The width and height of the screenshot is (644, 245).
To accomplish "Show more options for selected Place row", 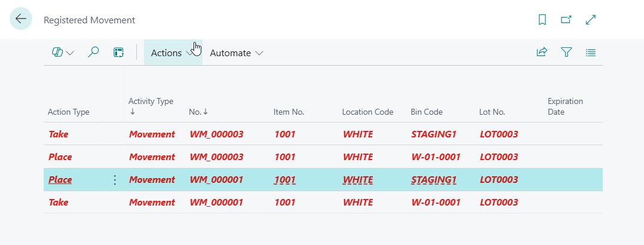I will 115,180.
